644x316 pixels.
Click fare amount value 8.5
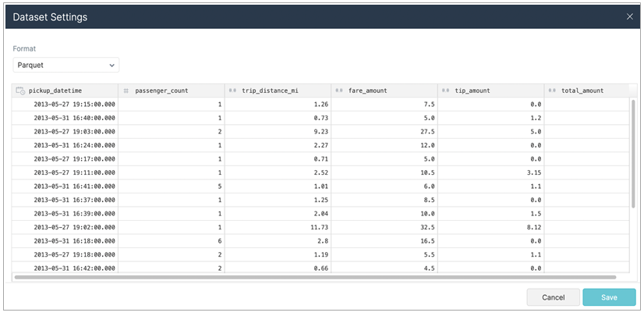(429, 200)
